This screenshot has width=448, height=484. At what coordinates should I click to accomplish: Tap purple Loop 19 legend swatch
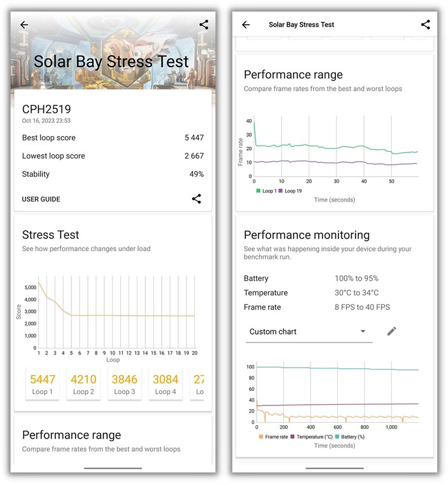click(280, 191)
